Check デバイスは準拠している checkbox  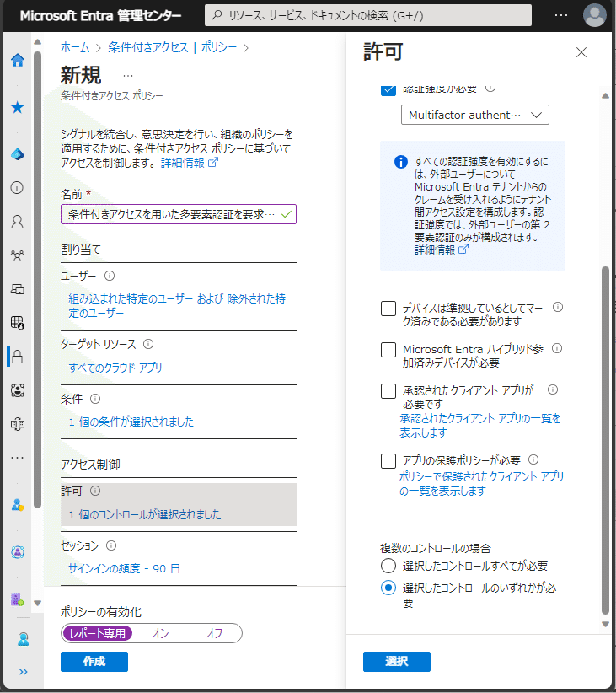tap(388, 309)
